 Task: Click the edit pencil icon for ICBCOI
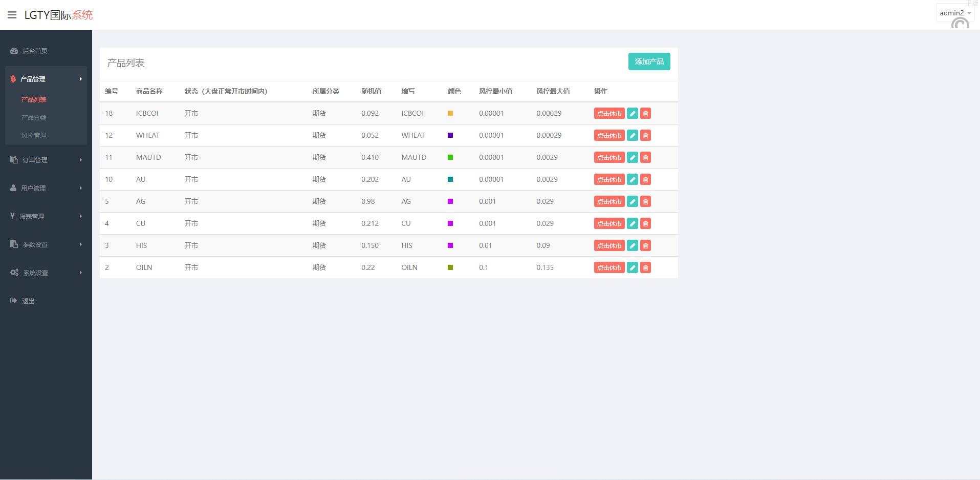[633, 114]
